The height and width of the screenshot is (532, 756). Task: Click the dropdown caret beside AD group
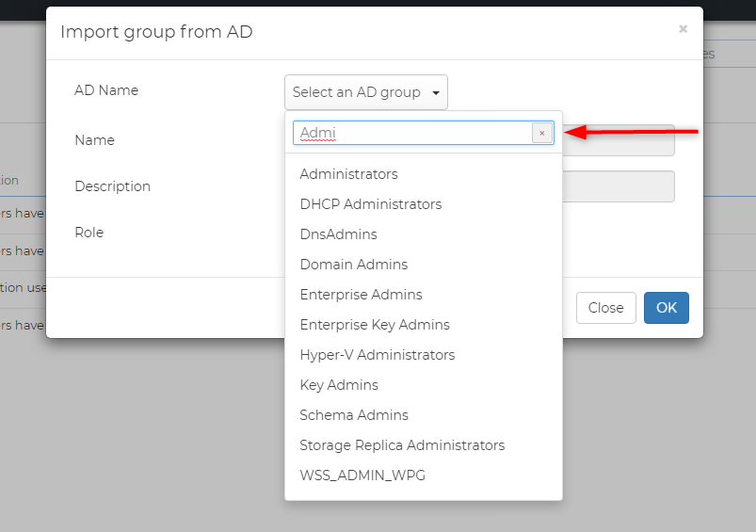(436, 93)
